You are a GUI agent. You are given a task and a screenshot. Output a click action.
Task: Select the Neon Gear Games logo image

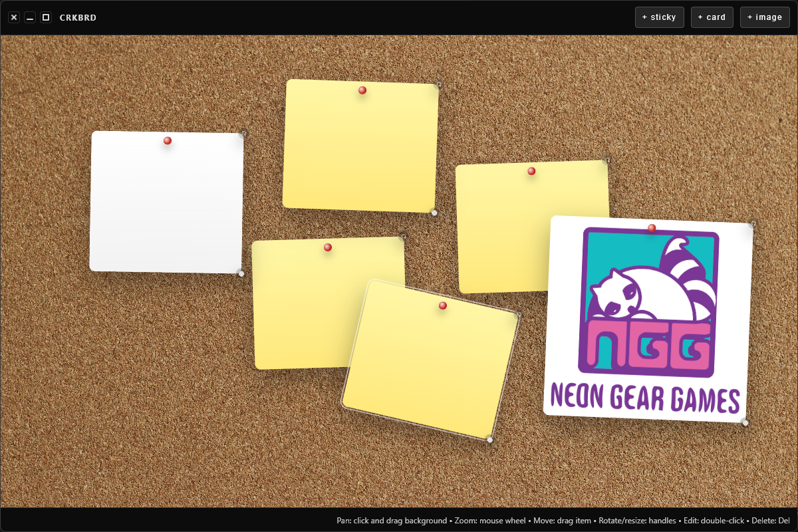648,319
